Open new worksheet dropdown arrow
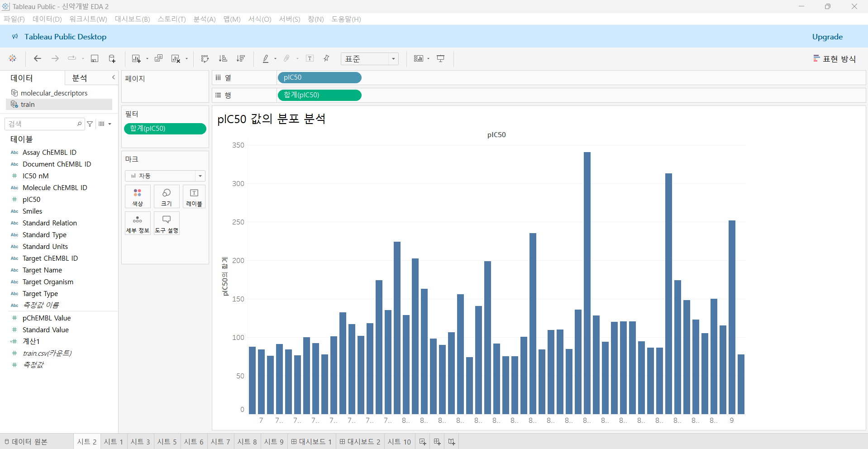Screen dimensions: 868x449 pyautogui.click(x=147, y=58)
